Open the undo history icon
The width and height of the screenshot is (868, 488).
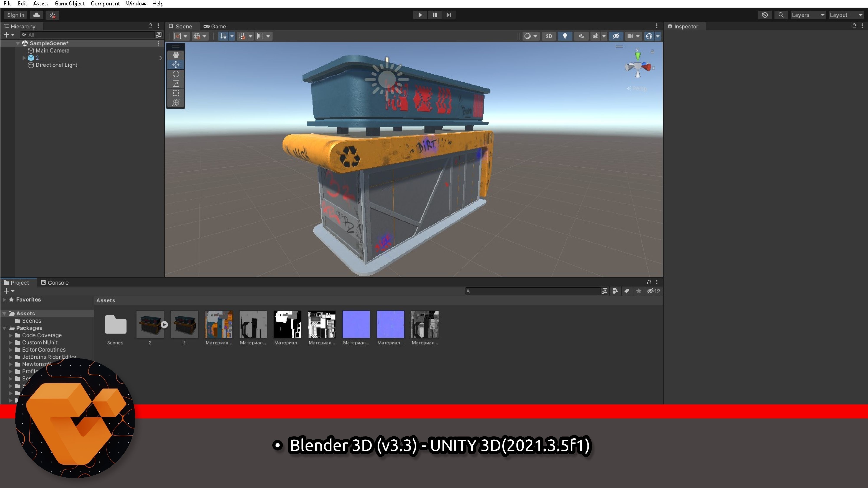pyautogui.click(x=765, y=15)
